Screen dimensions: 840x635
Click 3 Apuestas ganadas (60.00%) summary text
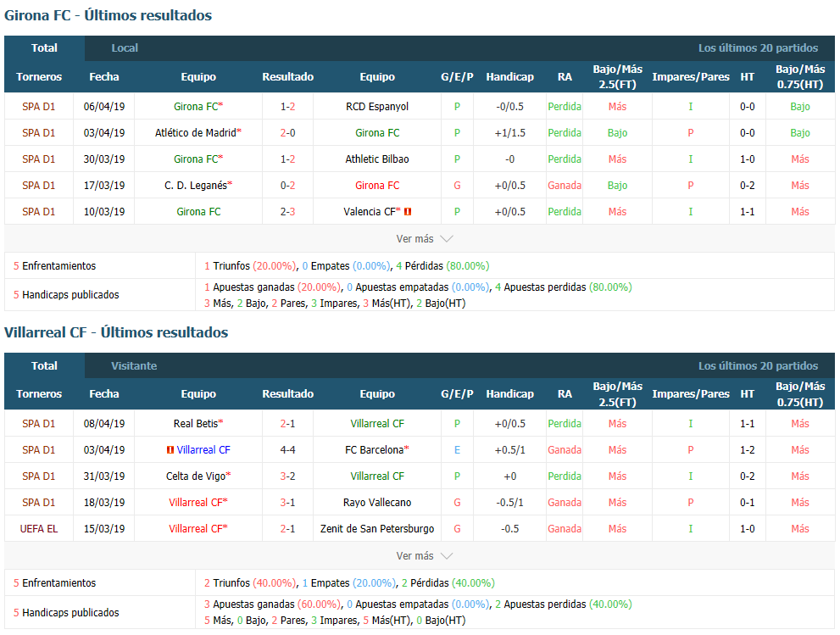(272, 604)
